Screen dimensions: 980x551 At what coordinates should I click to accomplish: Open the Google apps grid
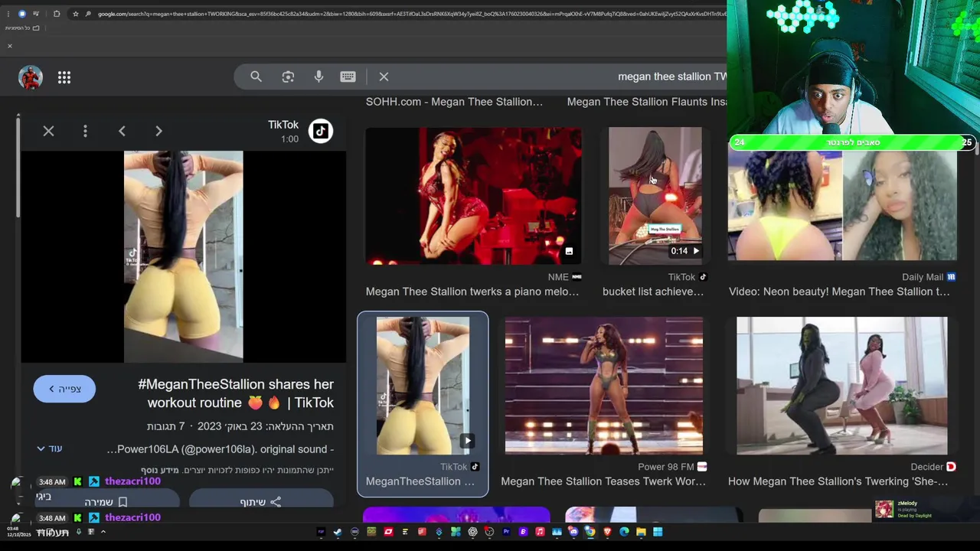[x=64, y=77]
